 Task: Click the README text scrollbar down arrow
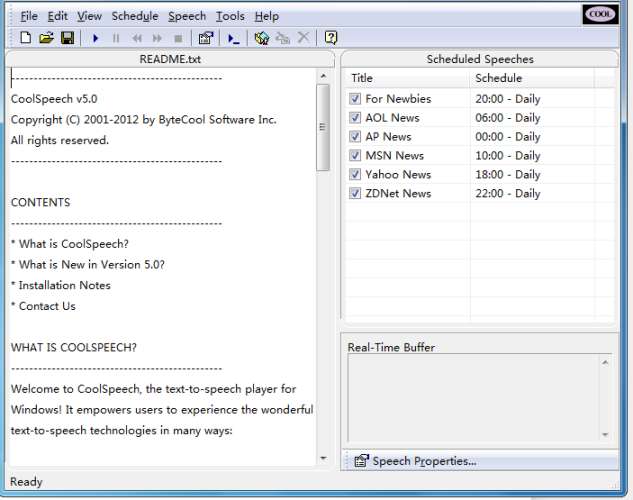tap(323, 458)
